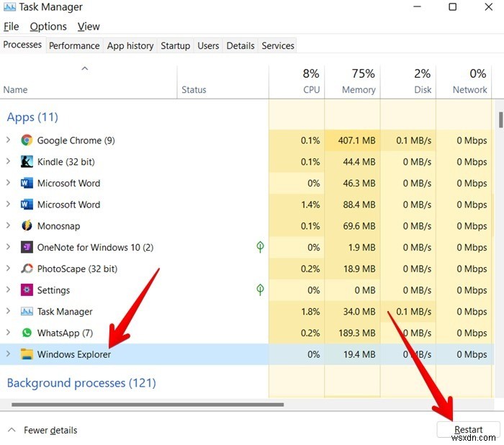Expand the Microsoft Word 88.4 MB entry
Screen dimensions: 504x445
(8, 204)
